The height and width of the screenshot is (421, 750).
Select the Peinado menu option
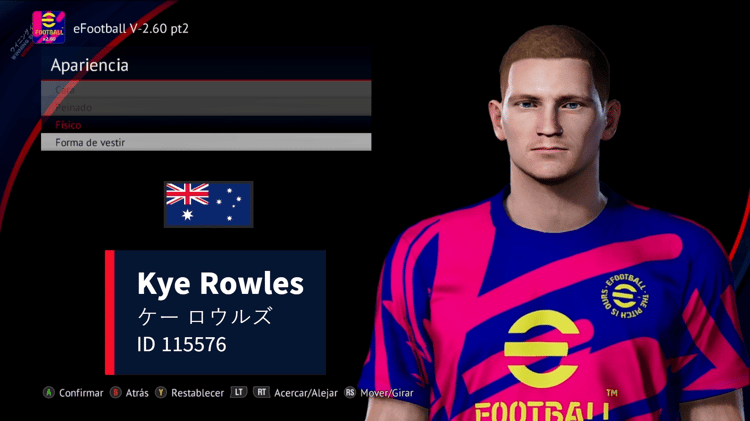pyautogui.click(x=206, y=107)
